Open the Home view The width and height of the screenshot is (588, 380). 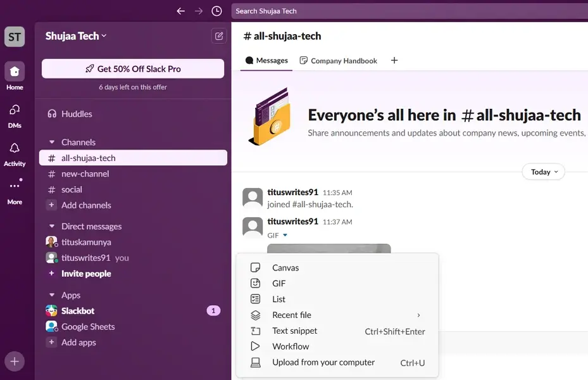(15, 77)
